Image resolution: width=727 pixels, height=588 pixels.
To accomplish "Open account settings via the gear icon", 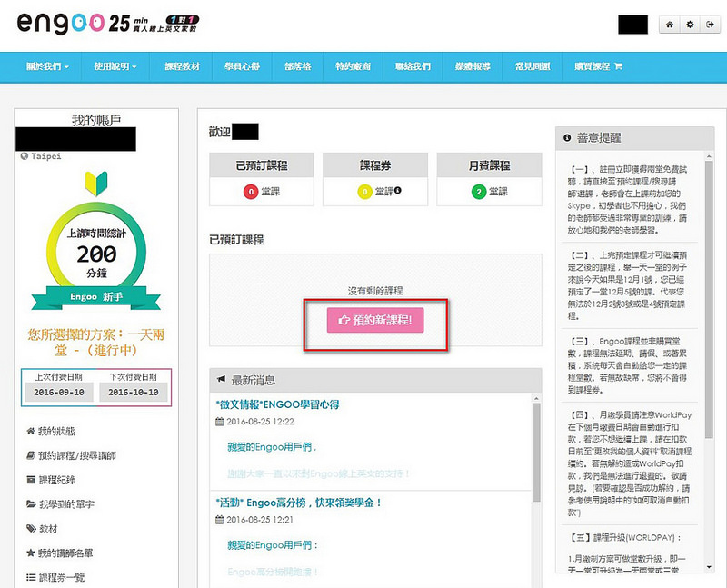I will point(691,24).
